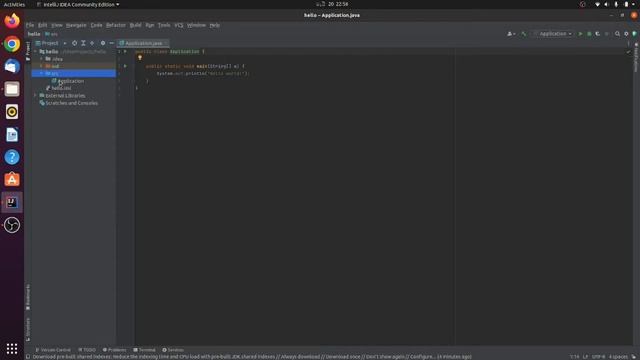Launch Google Chrome from the dock

click(x=12, y=44)
